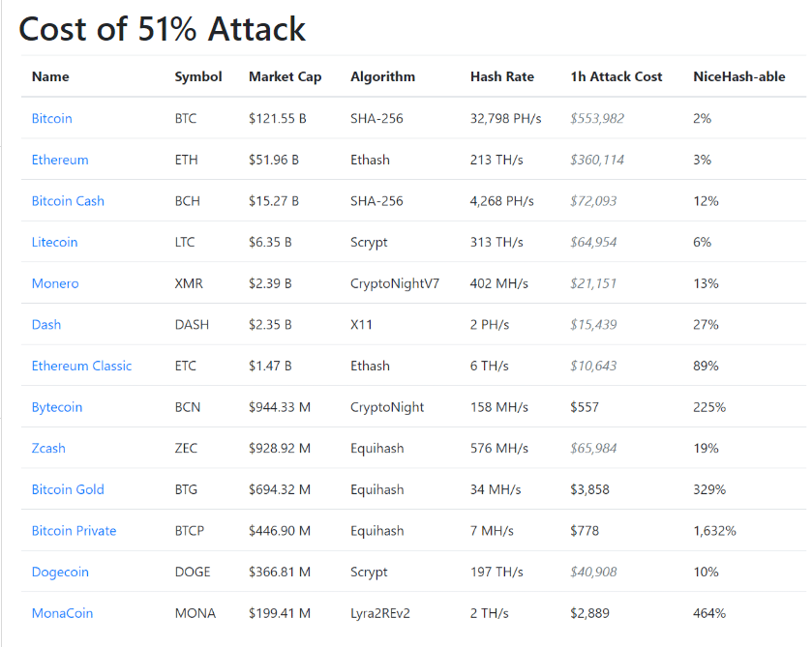Select the 402 MH/s hash rate
The height and width of the screenshot is (647, 812).
tap(499, 283)
